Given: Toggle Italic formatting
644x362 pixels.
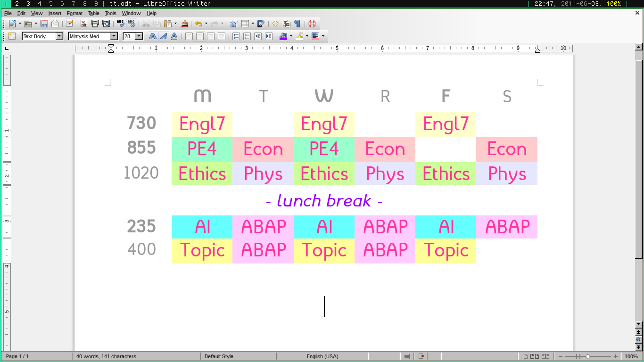Looking at the screenshot, I should pyautogui.click(x=163, y=36).
